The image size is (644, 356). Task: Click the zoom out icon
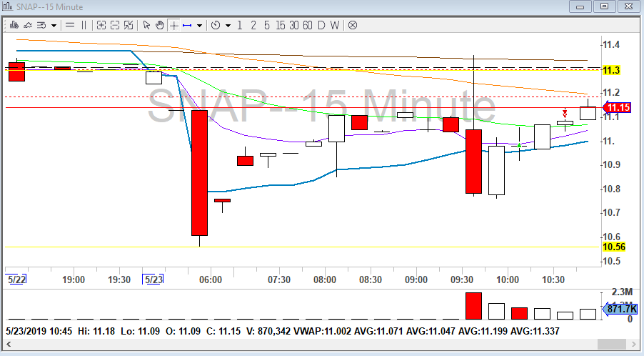click(114, 25)
